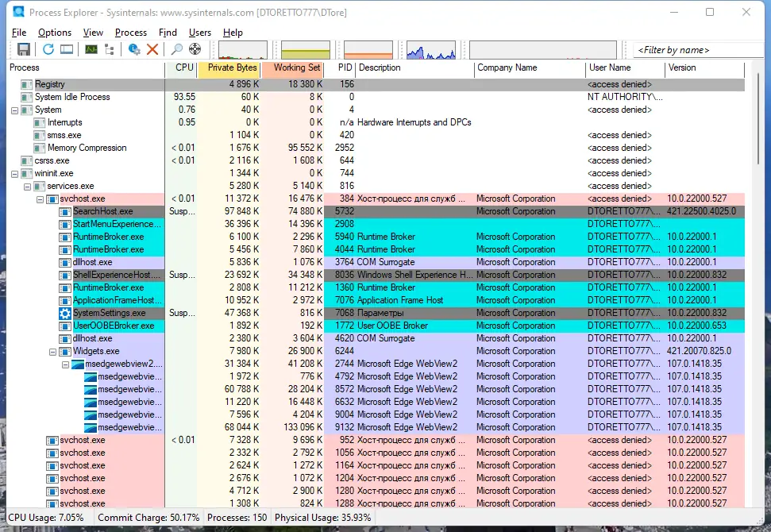Click the Registry process icon
Viewport: 771px width, 532px height.
click(x=26, y=85)
